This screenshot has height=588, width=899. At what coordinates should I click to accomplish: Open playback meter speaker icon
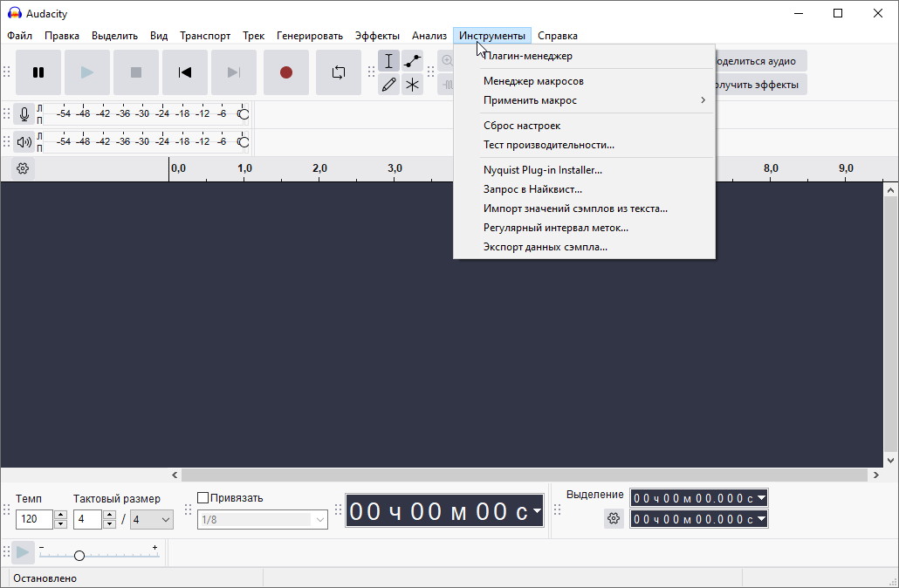pyautogui.click(x=24, y=141)
